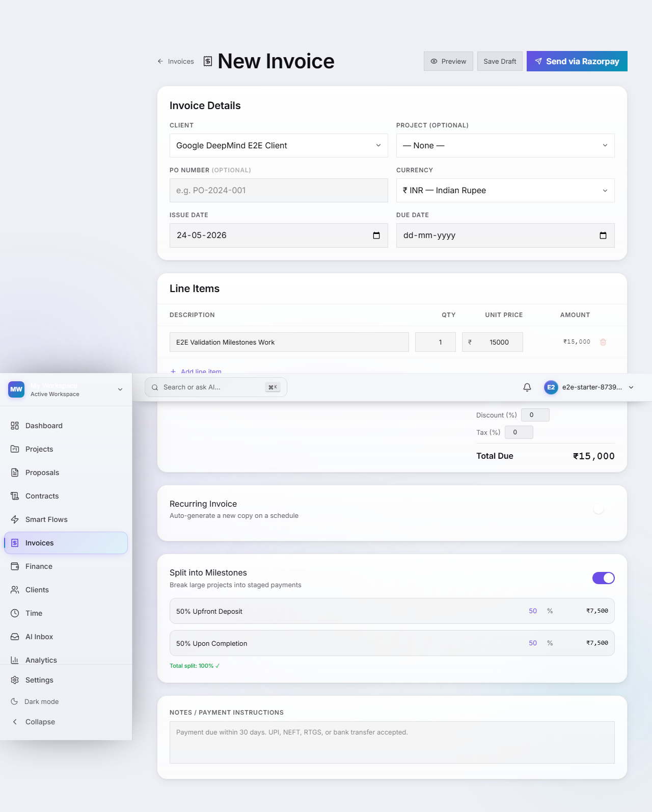The height and width of the screenshot is (812, 652).
Task: Open Dashboard from the sidebar
Action: tap(66, 426)
